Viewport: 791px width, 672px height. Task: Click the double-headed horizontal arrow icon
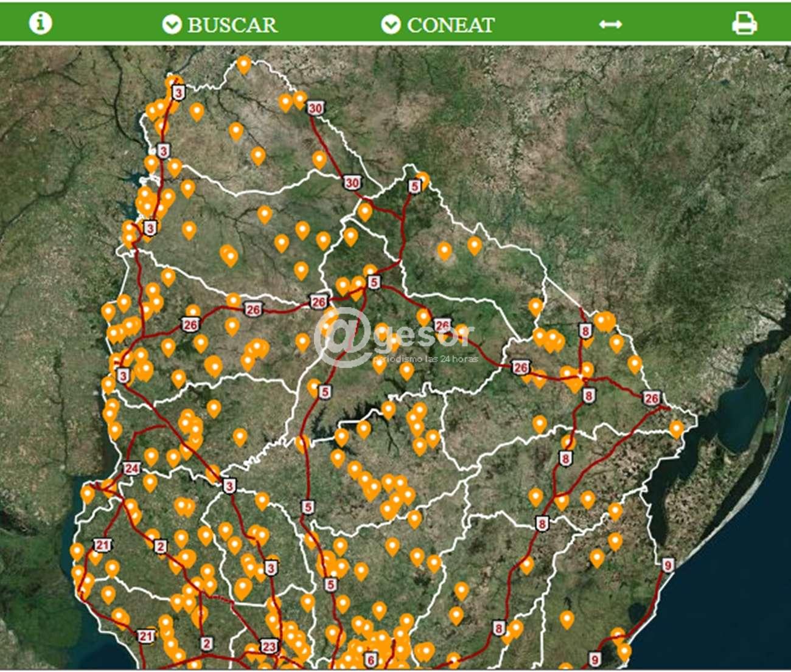click(x=610, y=24)
